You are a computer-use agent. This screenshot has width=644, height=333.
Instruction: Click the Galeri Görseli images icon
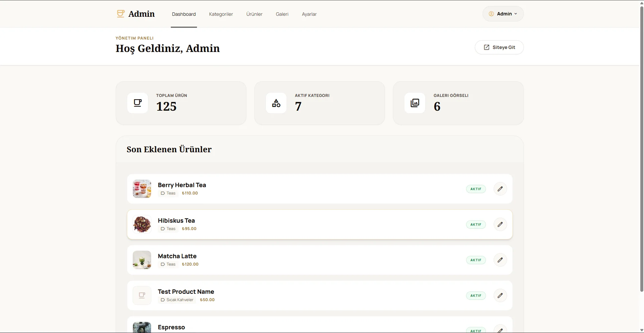415,103
